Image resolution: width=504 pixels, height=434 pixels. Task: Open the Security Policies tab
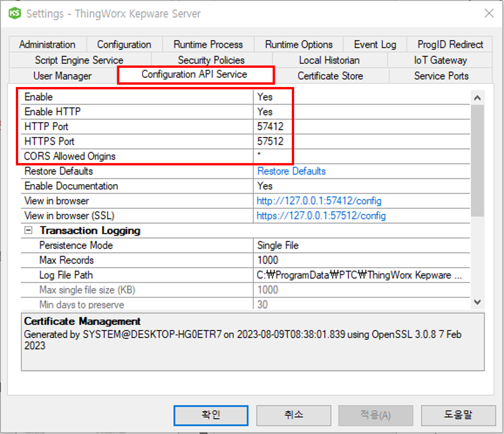tap(211, 60)
